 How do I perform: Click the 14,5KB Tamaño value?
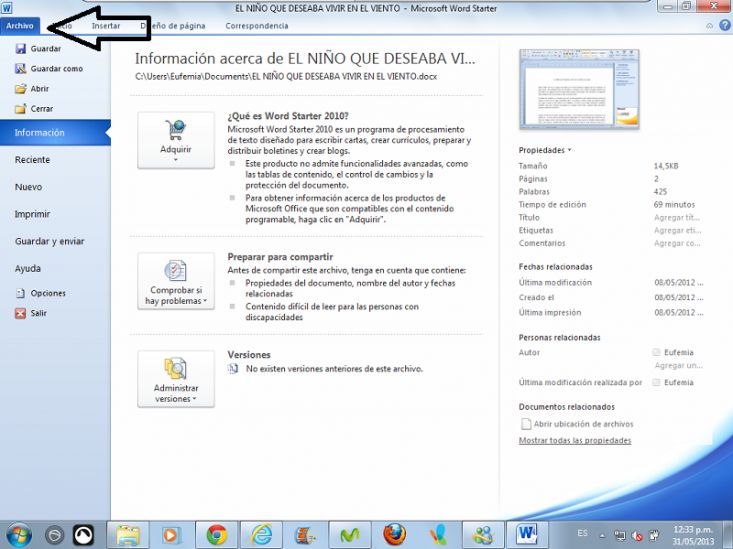pos(666,166)
